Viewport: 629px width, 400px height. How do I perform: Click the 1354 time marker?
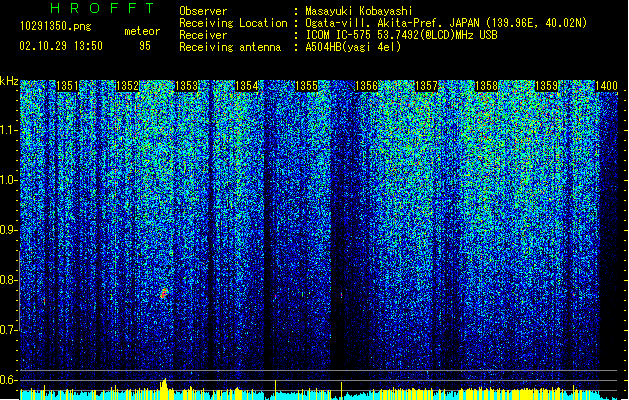pos(247,86)
